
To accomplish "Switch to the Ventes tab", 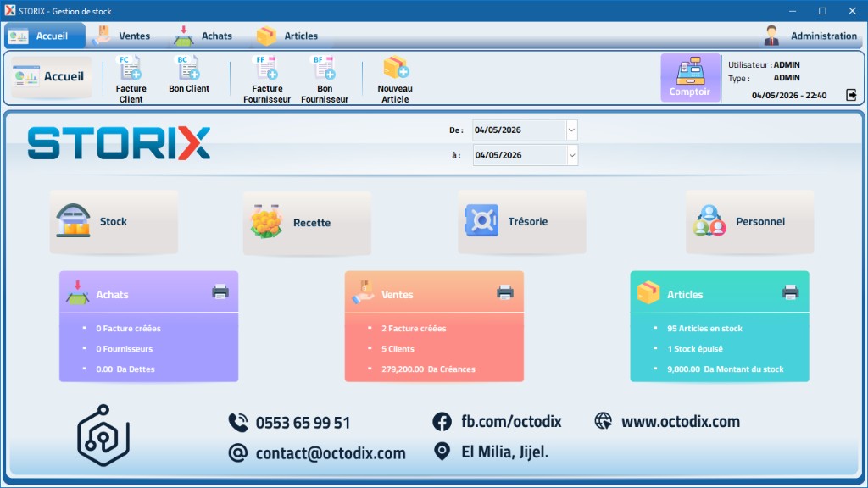I will pos(121,36).
